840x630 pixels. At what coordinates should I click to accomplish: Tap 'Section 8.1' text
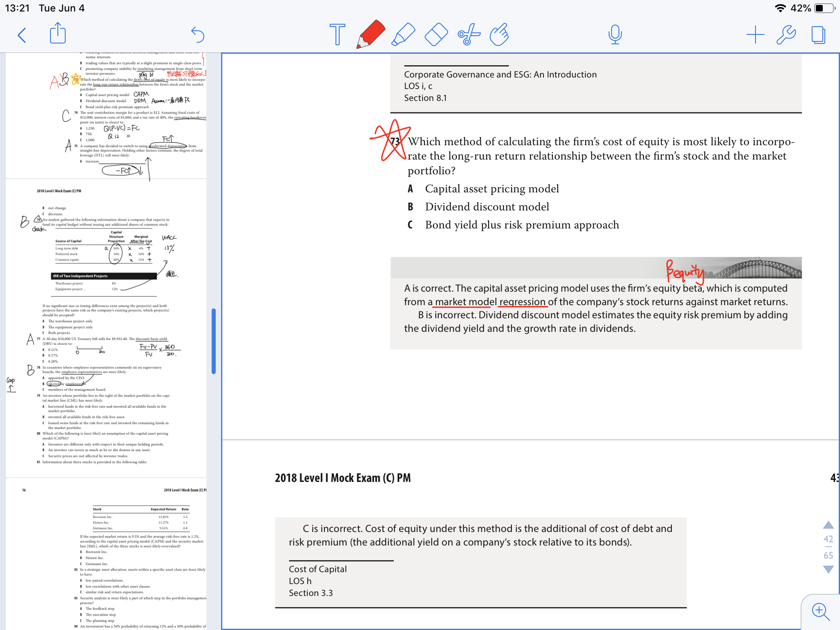425,98
